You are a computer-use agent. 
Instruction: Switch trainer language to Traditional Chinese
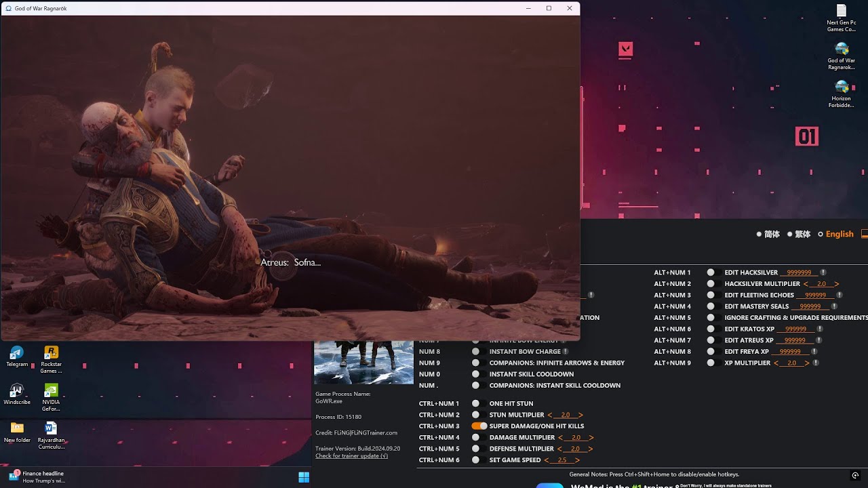click(x=799, y=235)
